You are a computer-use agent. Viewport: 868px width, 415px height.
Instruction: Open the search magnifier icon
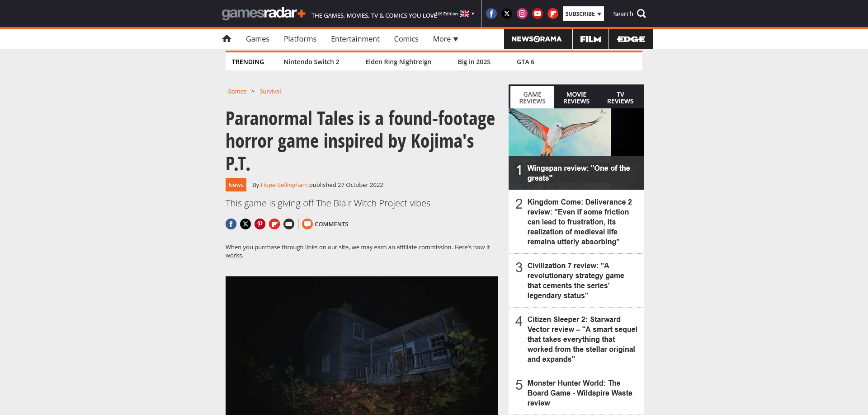point(642,14)
